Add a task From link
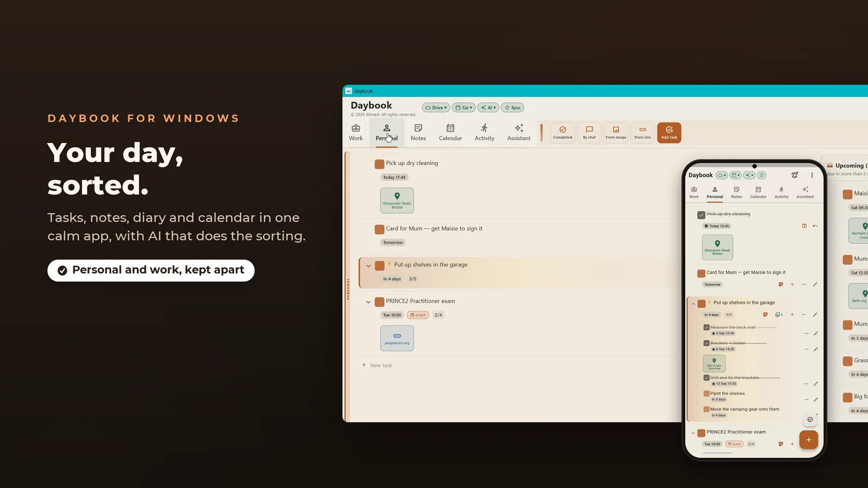Image resolution: width=868 pixels, height=488 pixels. tap(642, 132)
